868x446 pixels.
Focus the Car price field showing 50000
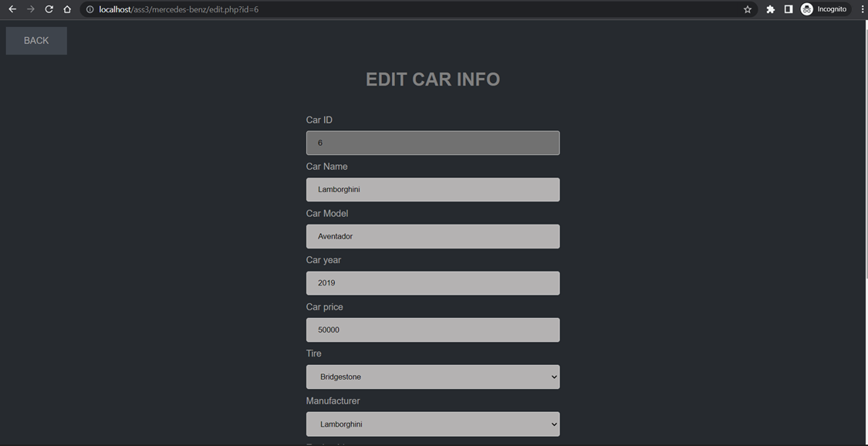click(x=432, y=329)
